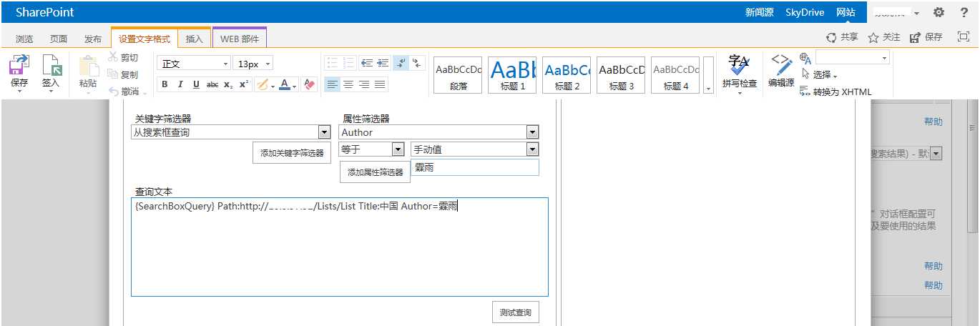Click the 测试查询 (Test query) button

516,312
